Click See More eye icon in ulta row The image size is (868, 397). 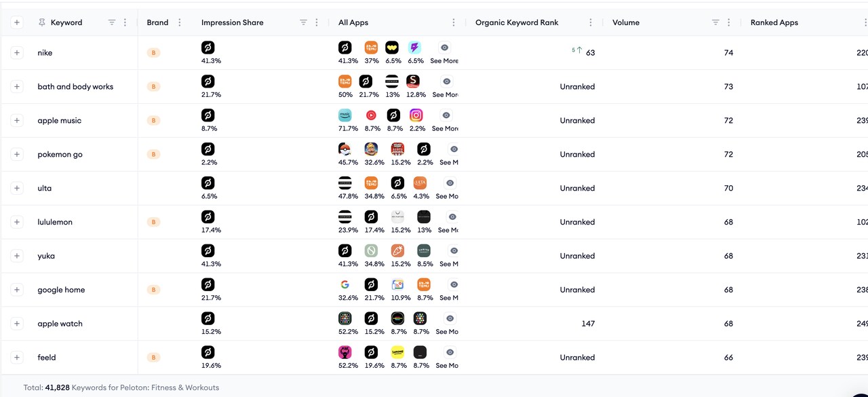(450, 183)
